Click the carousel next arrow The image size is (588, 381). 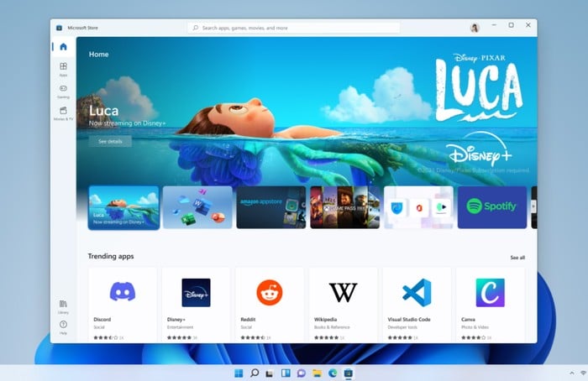point(533,206)
